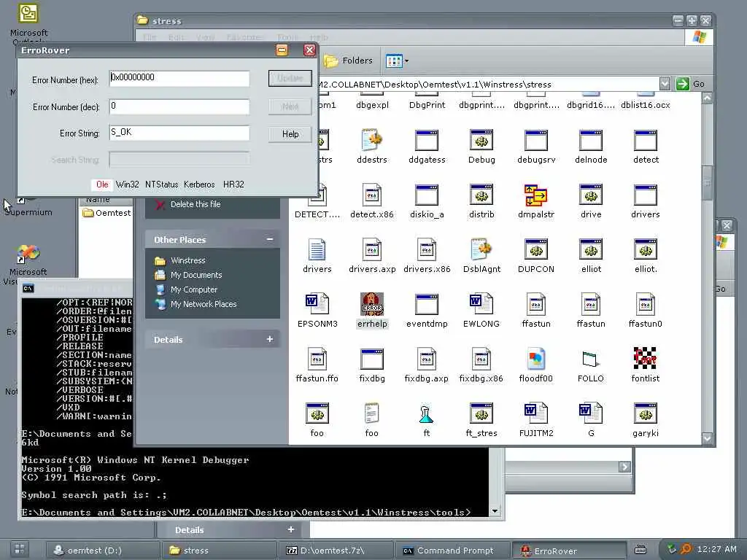Click Delete this file task
This screenshot has width=747, height=560.
(196, 204)
